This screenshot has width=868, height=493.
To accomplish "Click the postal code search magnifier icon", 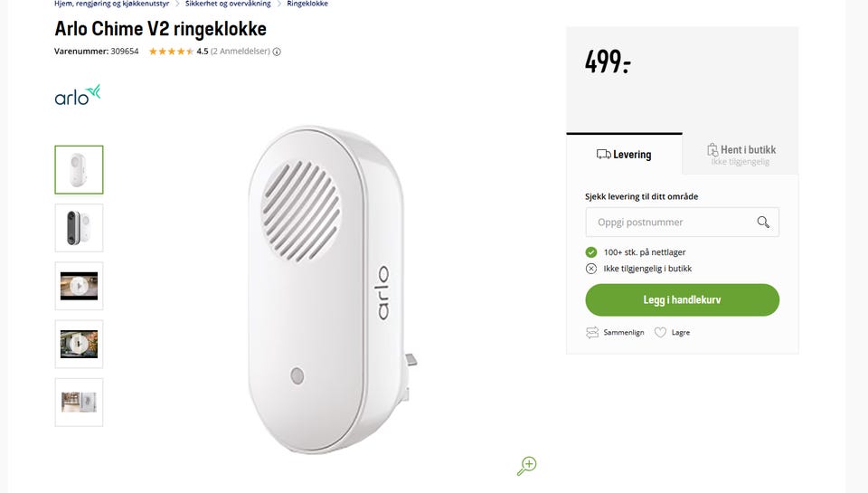I will point(763,223).
